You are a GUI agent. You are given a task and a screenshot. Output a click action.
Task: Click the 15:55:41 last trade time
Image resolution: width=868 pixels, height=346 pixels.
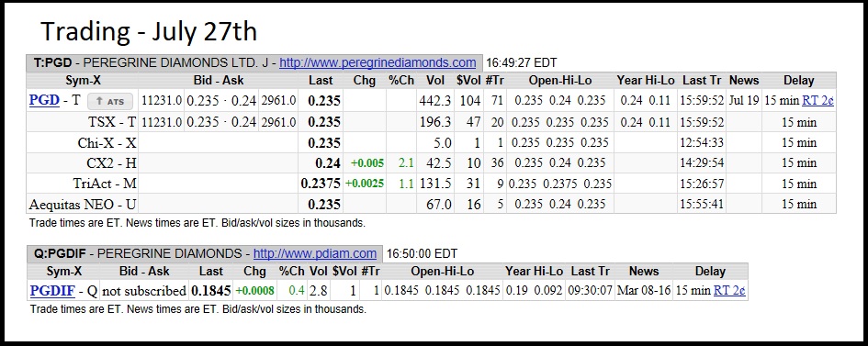(702, 204)
